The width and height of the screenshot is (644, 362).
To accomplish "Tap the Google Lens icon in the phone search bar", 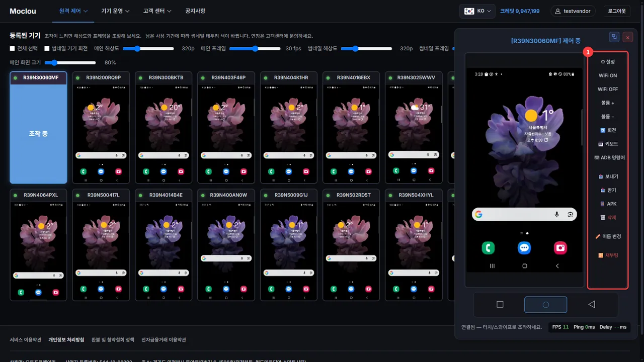I will pyautogui.click(x=571, y=214).
